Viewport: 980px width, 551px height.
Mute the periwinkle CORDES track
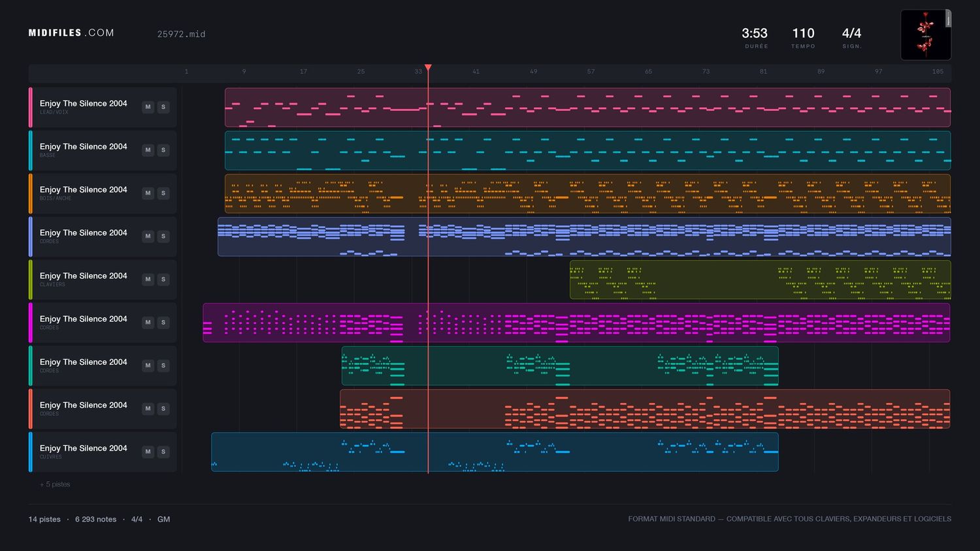tap(148, 236)
